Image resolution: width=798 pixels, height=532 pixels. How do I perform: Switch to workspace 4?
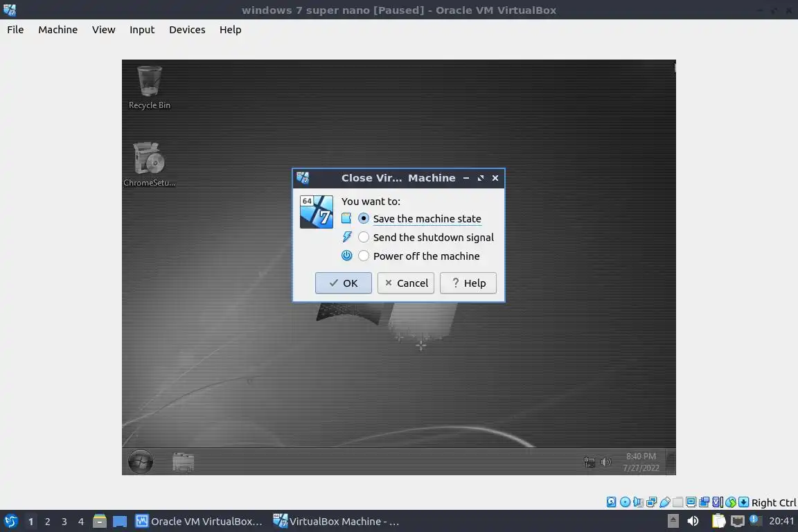(80, 522)
